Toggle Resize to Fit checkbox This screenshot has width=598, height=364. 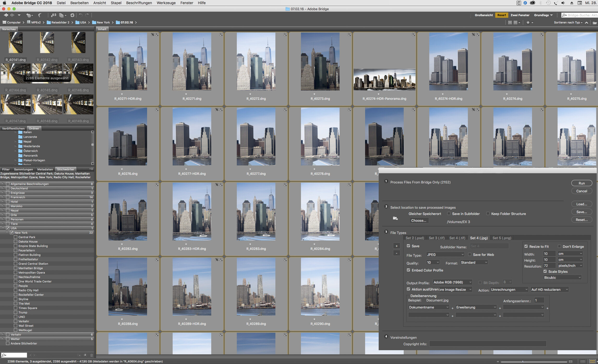526,246
